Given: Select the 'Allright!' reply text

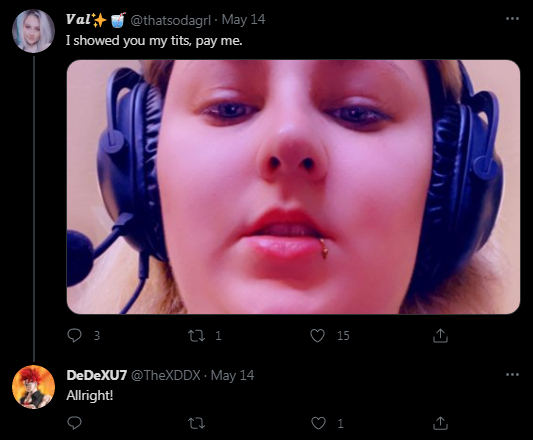Looking at the screenshot, I should click(x=90, y=395).
